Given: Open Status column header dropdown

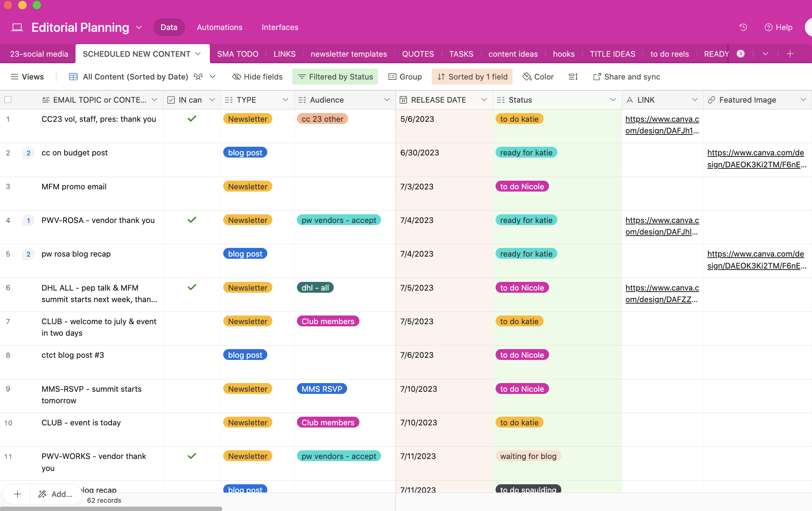Looking at the screenshot, I should point(613,100).
